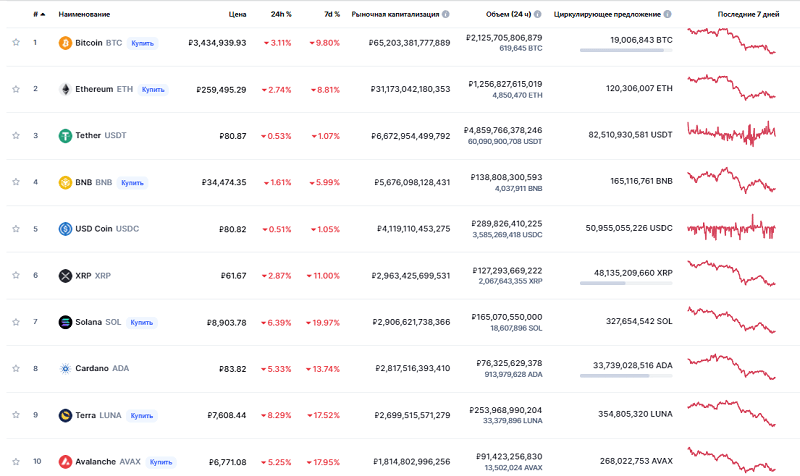Click the BNB yellow logo icon

click(66, 182)
